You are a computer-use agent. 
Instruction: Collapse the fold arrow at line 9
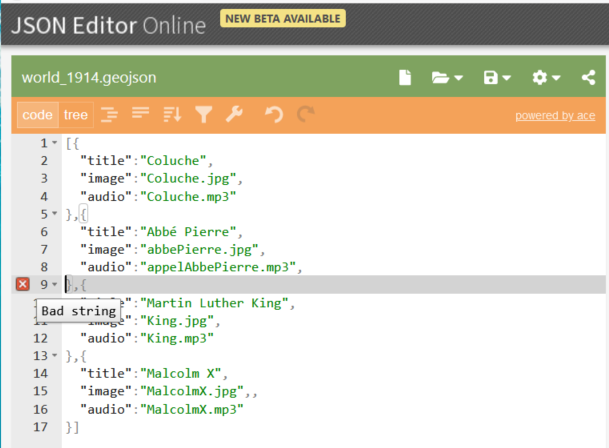coord(55,284)
